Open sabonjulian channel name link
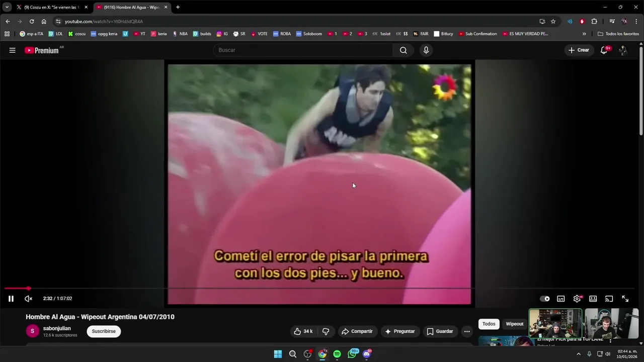The height and width of the screenshot is (362, 644). tap(57, 328)
